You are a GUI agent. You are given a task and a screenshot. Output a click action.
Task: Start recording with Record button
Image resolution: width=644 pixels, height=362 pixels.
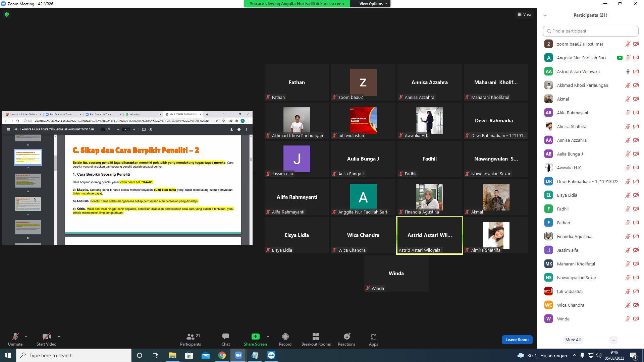coord(285,339)
